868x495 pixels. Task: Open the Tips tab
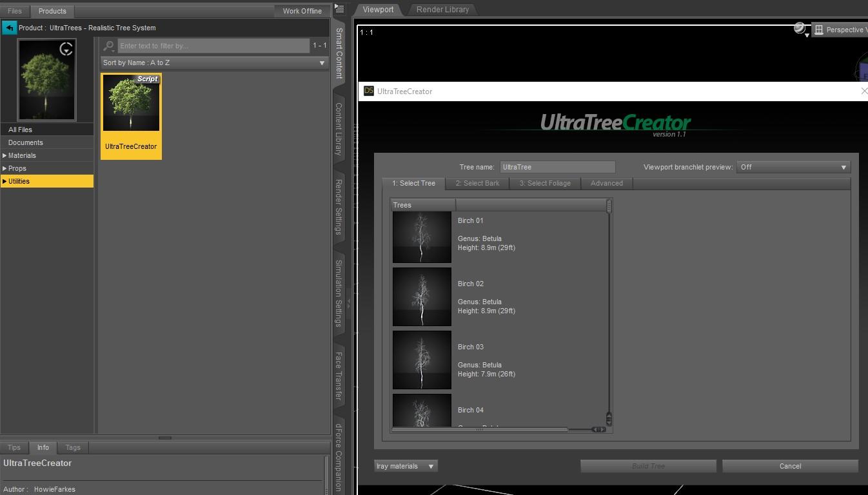[14, 447]
